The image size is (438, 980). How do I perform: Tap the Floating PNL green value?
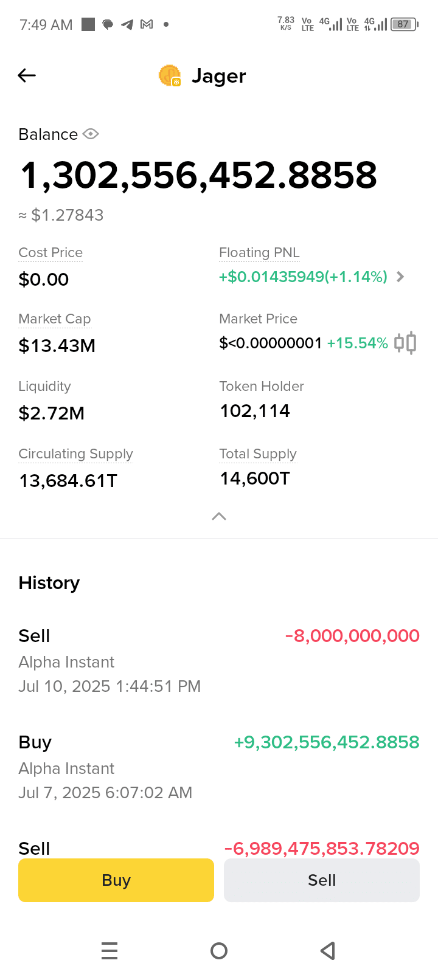point(303,277)
